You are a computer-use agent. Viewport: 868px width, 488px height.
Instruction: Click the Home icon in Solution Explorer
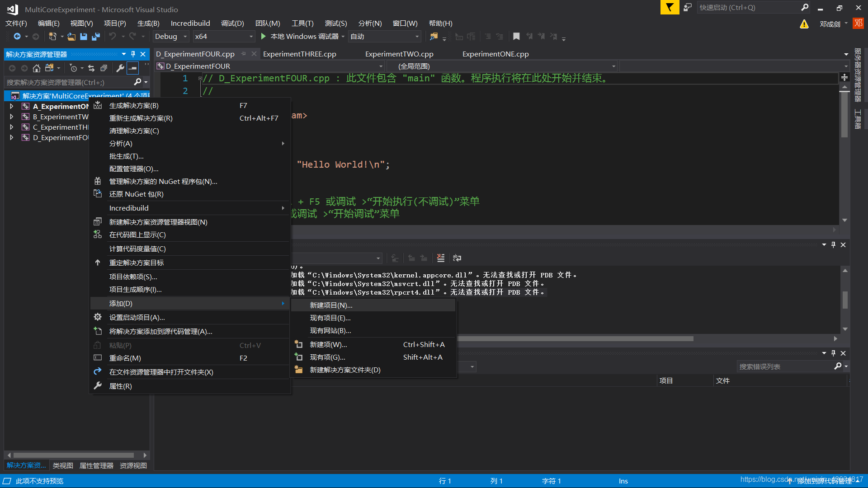pos(37,68)
